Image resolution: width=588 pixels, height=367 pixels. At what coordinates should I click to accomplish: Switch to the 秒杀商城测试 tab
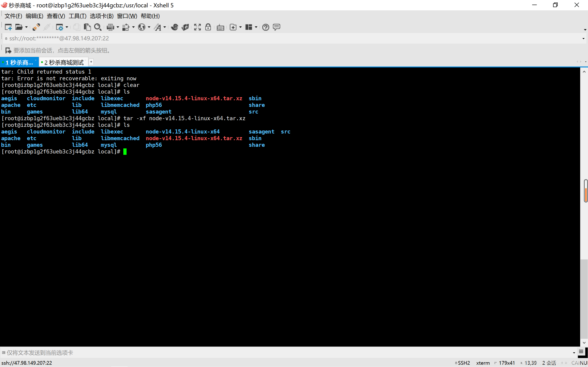tap(64, 62)
